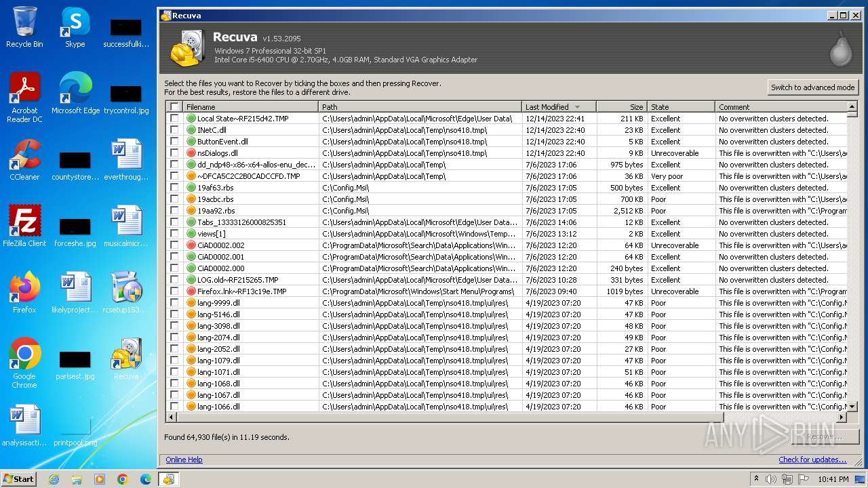Select the ~DFCA5C2C2B0CADCCFD.TMP file row
The width and height of the screenshot is (868, 488).
507,176
